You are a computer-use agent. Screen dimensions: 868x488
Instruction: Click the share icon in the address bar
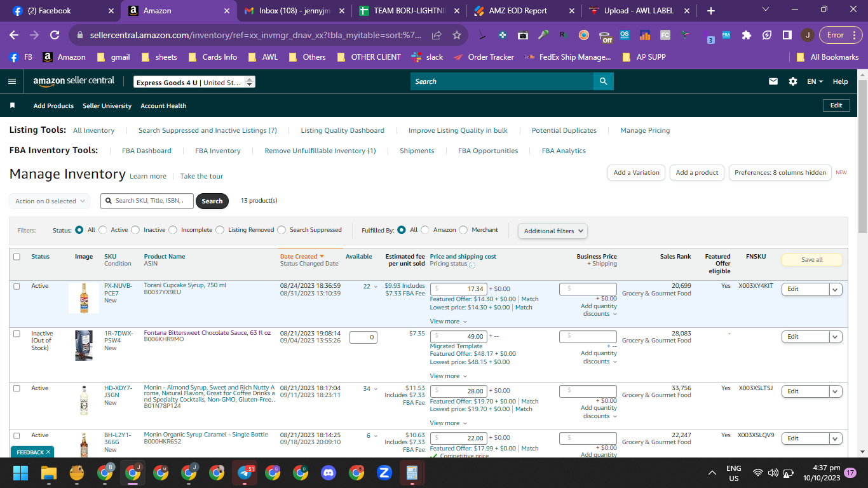[x=437, y=35]
